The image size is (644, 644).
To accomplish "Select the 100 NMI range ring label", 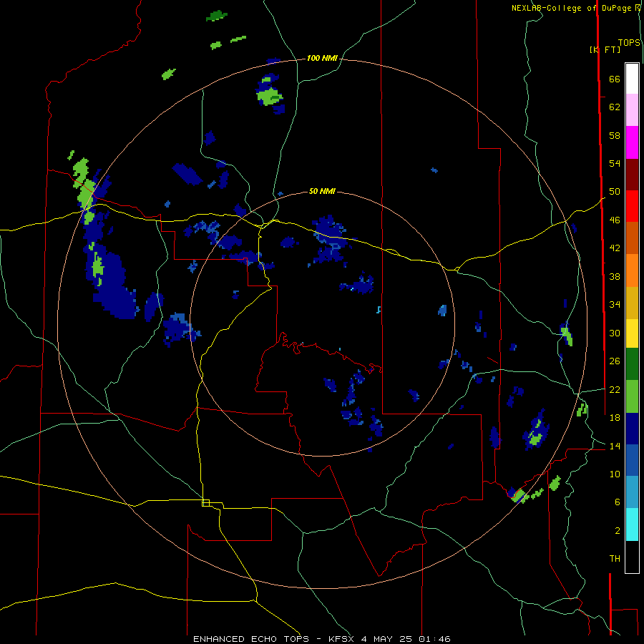I will 322,59.
